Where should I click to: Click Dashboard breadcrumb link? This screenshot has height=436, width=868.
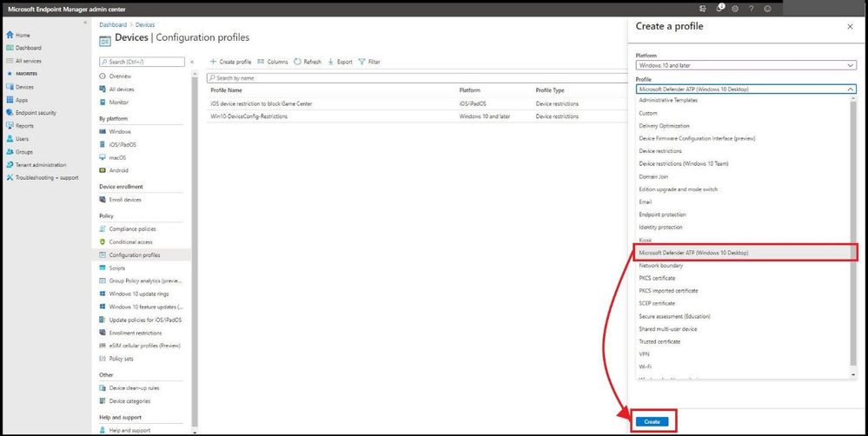point(113,25)
